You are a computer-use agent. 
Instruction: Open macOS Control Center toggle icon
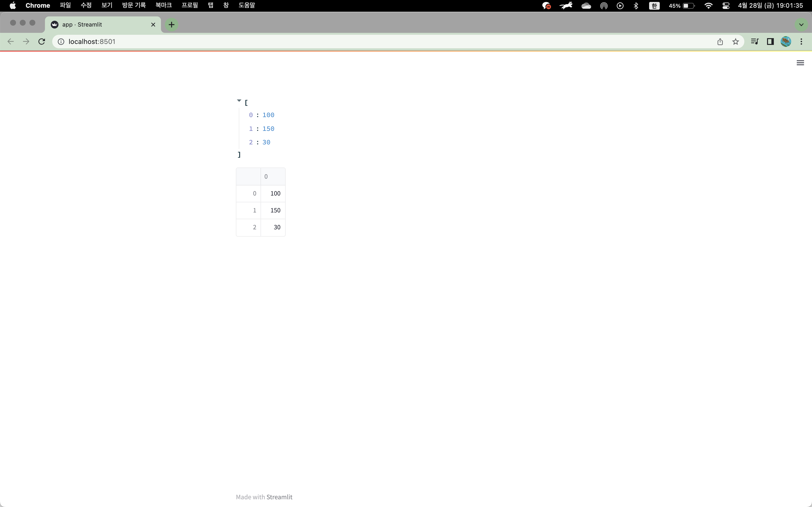pos(726,6)
